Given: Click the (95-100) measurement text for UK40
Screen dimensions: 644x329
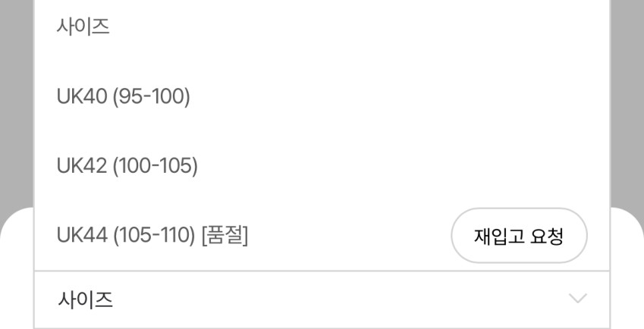Looking at the screenshot, I should 152,97.
